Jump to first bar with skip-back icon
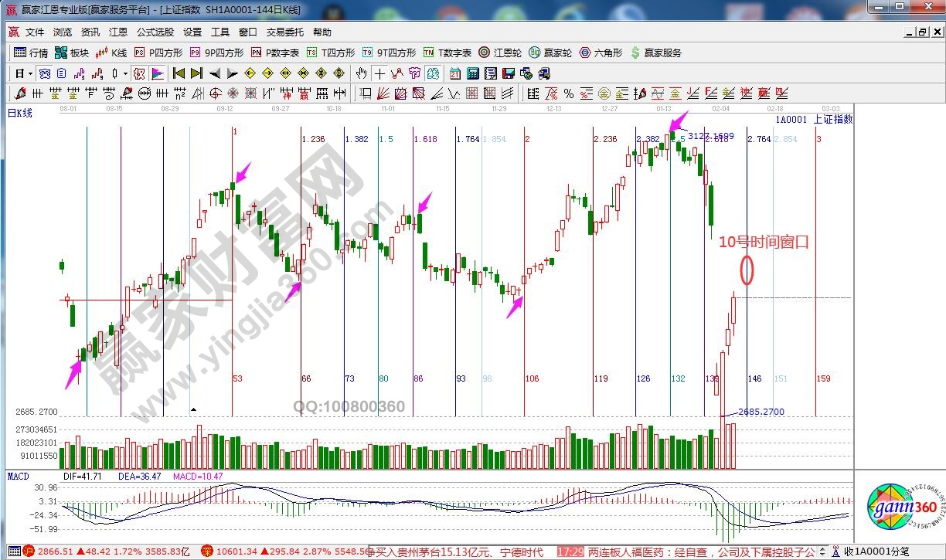Image resolution: width=946 pixels, height=560 pixels. coord(179,74)
